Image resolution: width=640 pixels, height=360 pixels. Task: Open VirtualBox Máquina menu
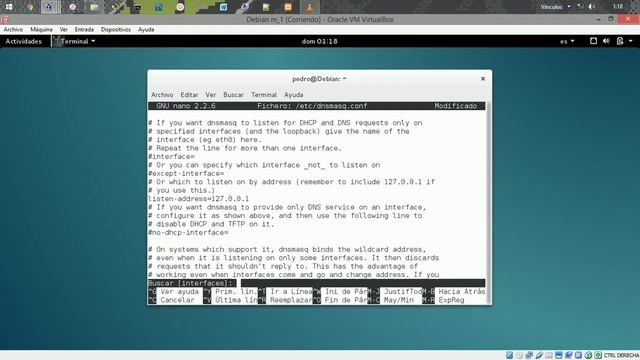pyautogui.click(x=41, y=29)
